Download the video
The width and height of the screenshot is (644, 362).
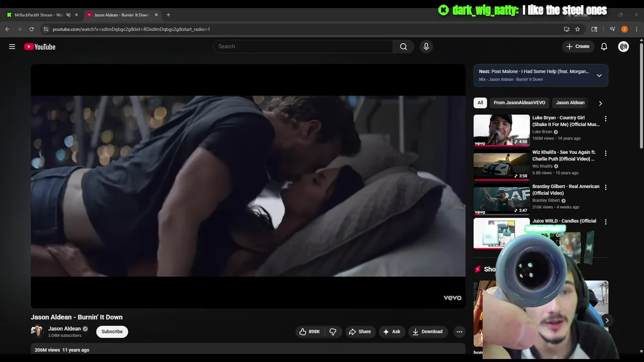pos(428,332)
